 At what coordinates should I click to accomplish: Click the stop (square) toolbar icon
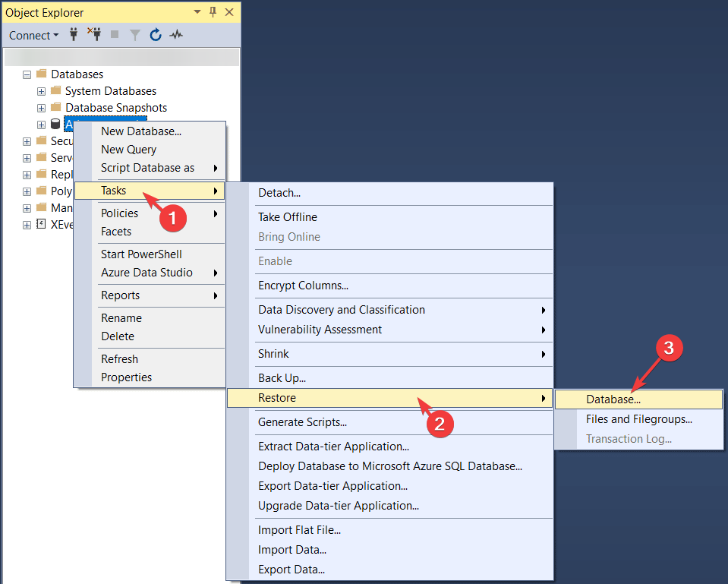click(115, 34)
